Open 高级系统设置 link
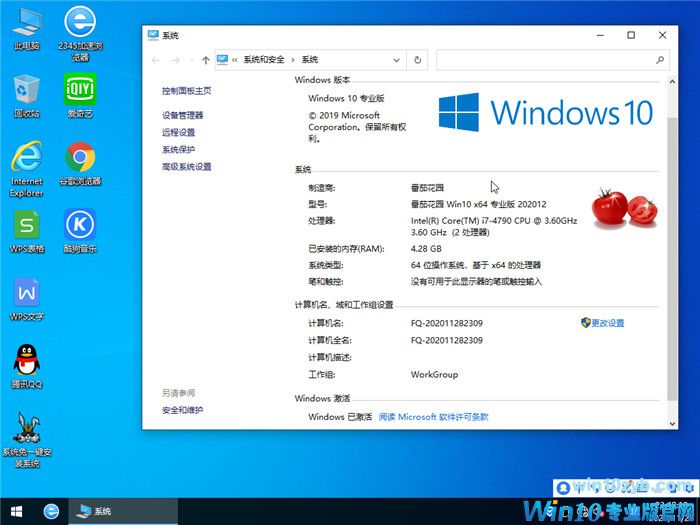The width and height of the screenshot is (700, 525). pyautogui.click(x=186, y=166)
